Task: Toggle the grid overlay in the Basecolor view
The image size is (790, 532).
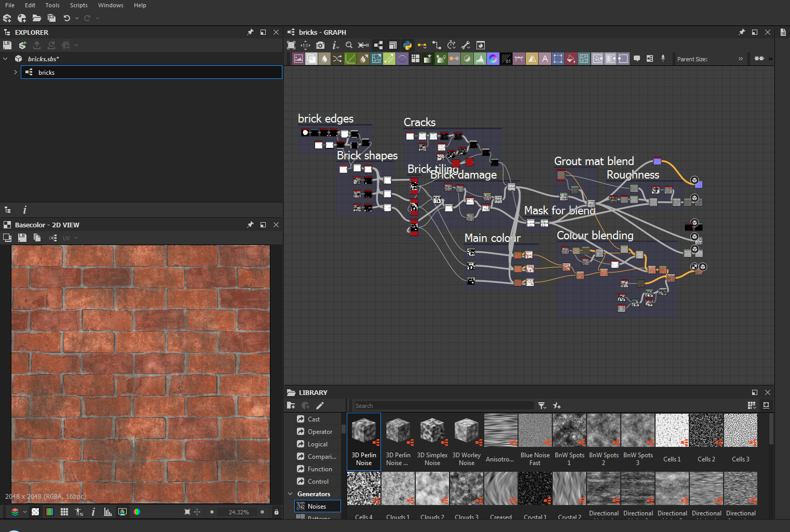Action: click(64, 512)
